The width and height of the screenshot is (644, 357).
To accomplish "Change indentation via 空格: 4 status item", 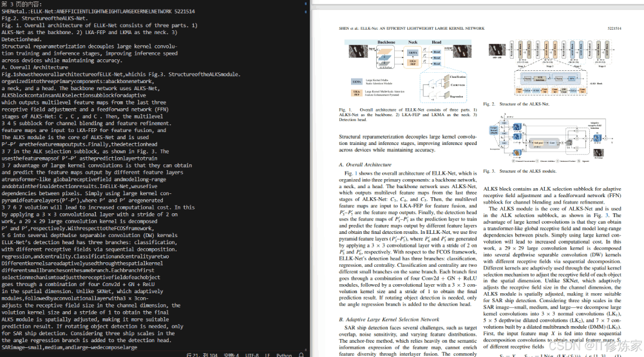I will (x=231, y=355).
